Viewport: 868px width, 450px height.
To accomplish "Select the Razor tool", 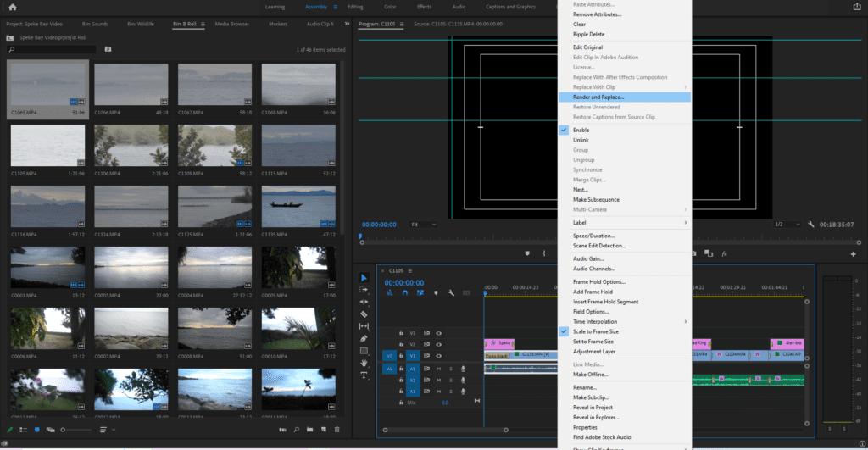I will [x=364, y=314].
